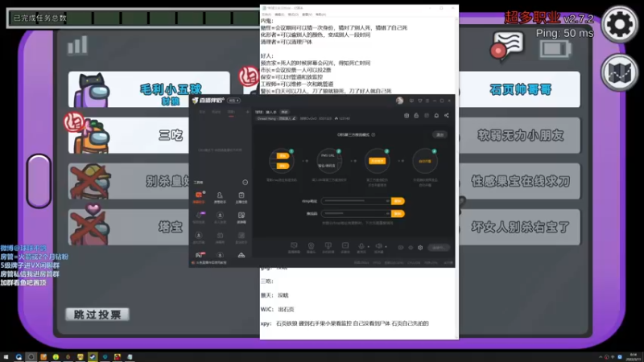Screen dimensions: 644x362
Task: Open the meeting chat bubble icon
Action: click(507, 45)
